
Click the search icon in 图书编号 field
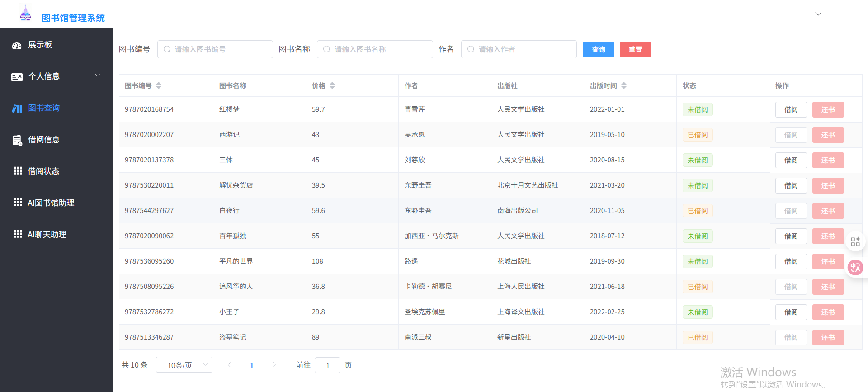click(167, 49)
